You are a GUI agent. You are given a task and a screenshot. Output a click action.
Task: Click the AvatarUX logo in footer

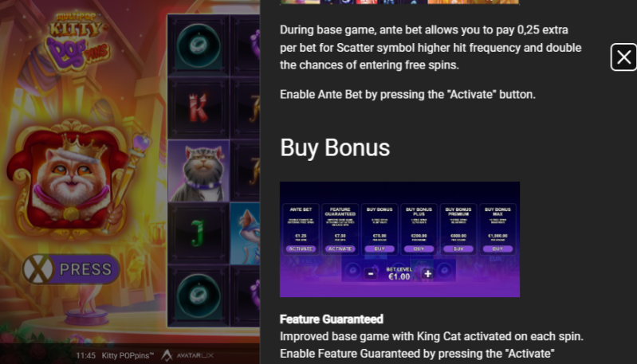[x=187, y=355]
